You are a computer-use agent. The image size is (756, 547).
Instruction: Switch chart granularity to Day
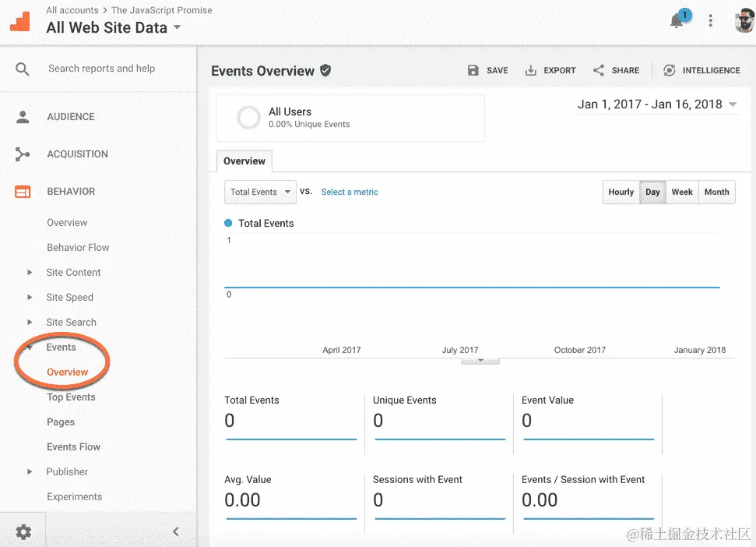pos(652,192)
